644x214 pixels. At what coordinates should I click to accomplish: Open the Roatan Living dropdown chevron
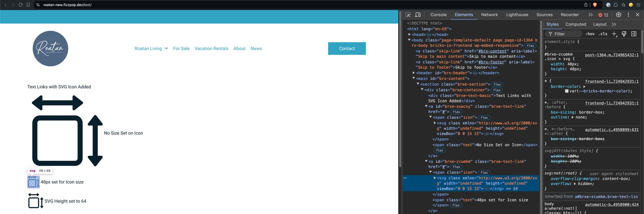click(x=166, y=48)
